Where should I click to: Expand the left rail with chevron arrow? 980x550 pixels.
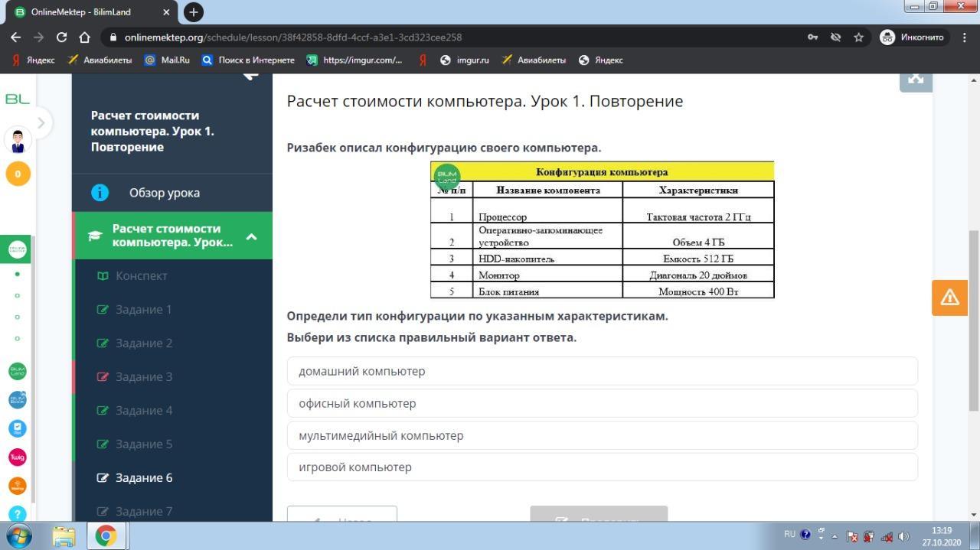(x=41, y=122)
